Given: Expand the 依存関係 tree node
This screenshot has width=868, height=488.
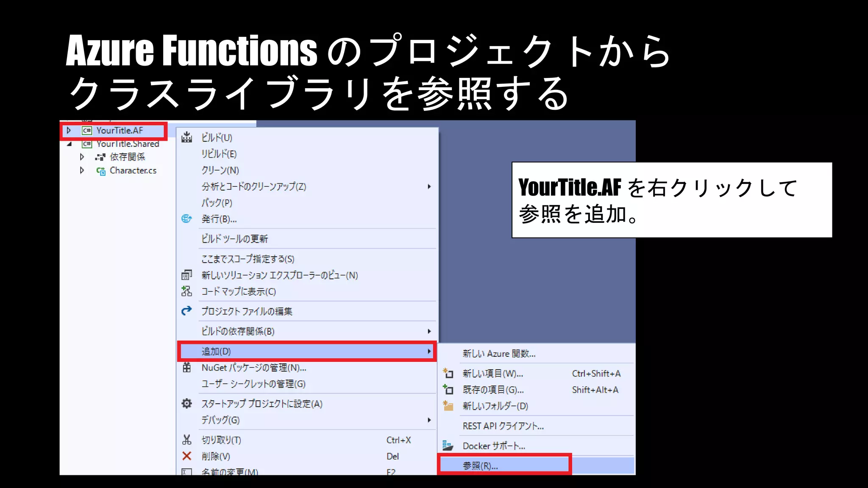Looking at the screenshot, I should tap(82, 157).
